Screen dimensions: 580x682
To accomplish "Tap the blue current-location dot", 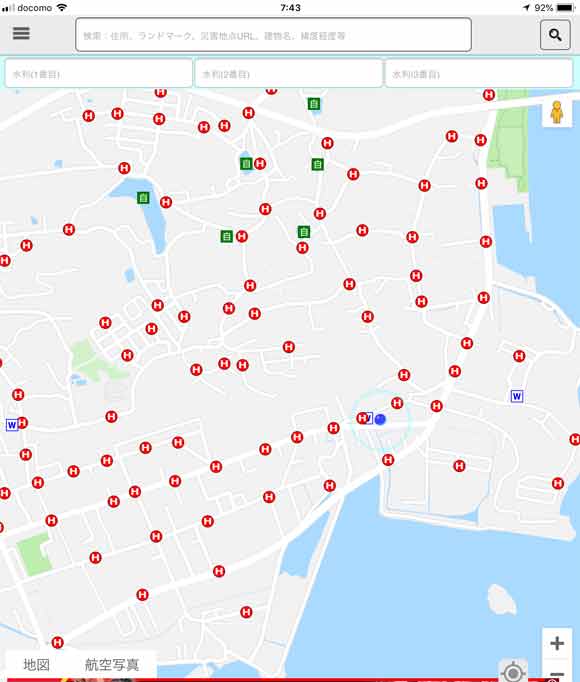I will [380, 419].
